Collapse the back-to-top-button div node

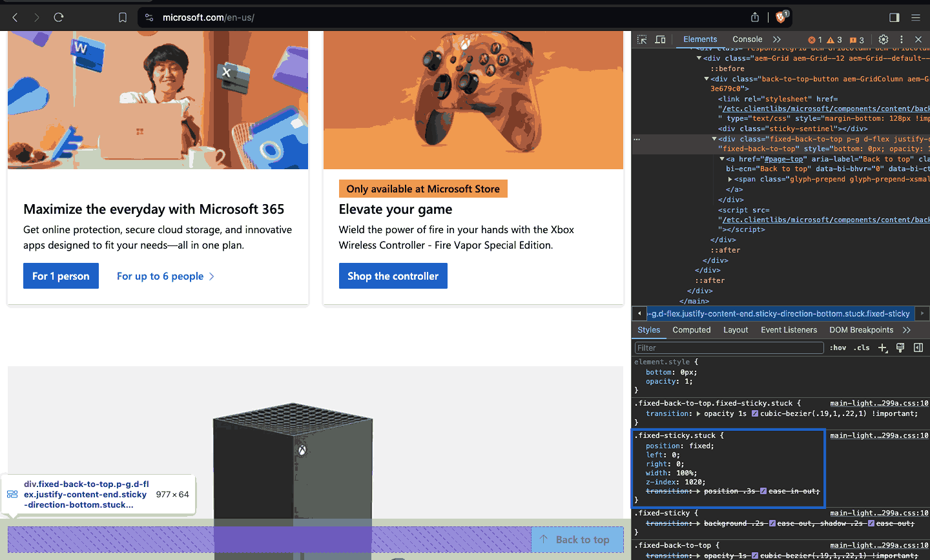point(707,79)
